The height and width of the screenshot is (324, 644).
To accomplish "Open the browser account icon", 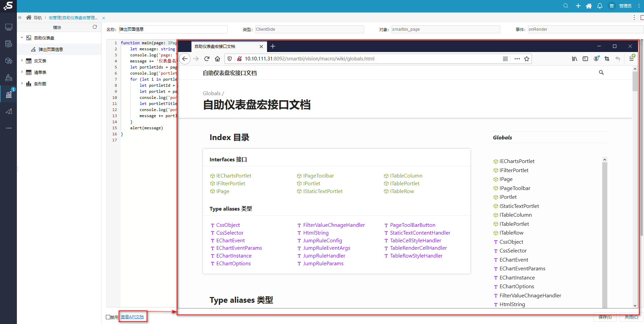I will 596,59.
